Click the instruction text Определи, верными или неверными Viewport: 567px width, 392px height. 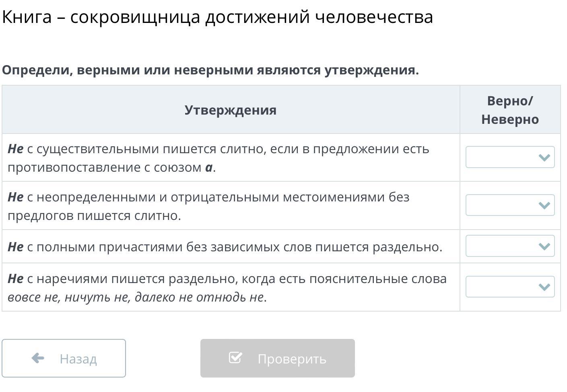pyautogui.click(x=210, y=70)
